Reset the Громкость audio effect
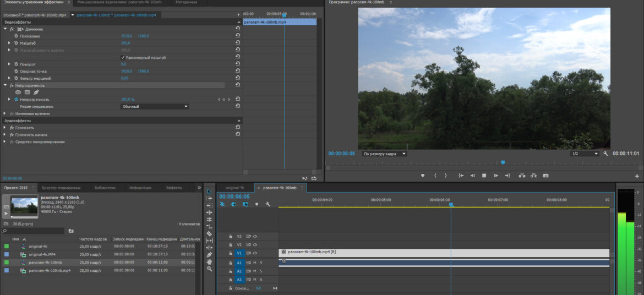The image size is (644, 295). point(238,127)
